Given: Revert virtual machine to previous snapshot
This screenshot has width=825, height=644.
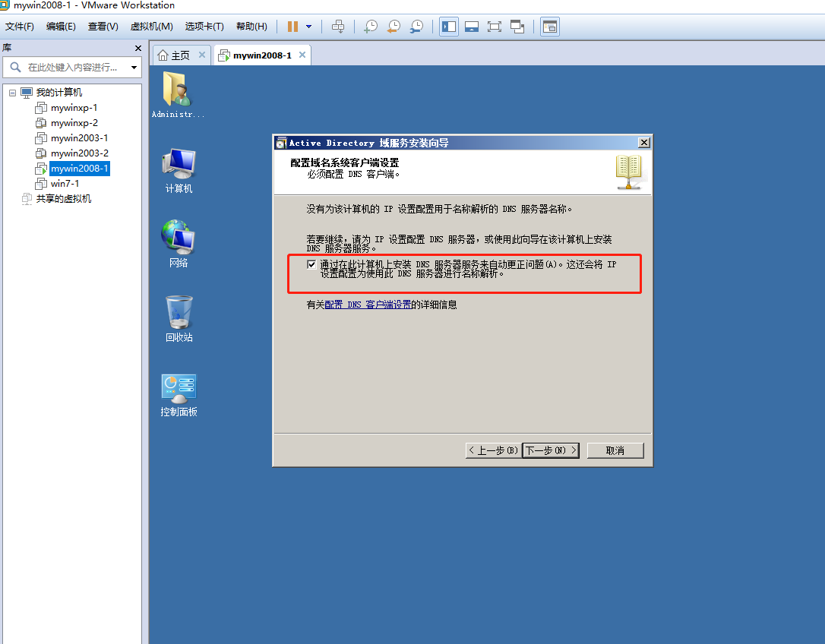Looking at the screenshot, I should (x=394, y=27).
